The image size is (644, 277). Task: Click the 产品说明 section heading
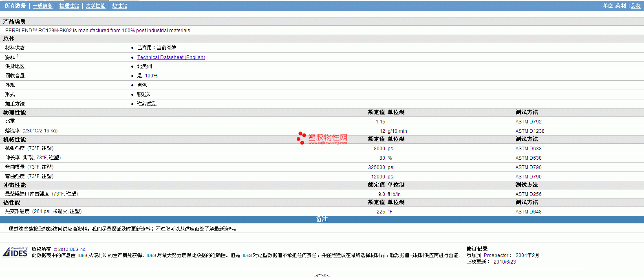[x=14, y=21]
